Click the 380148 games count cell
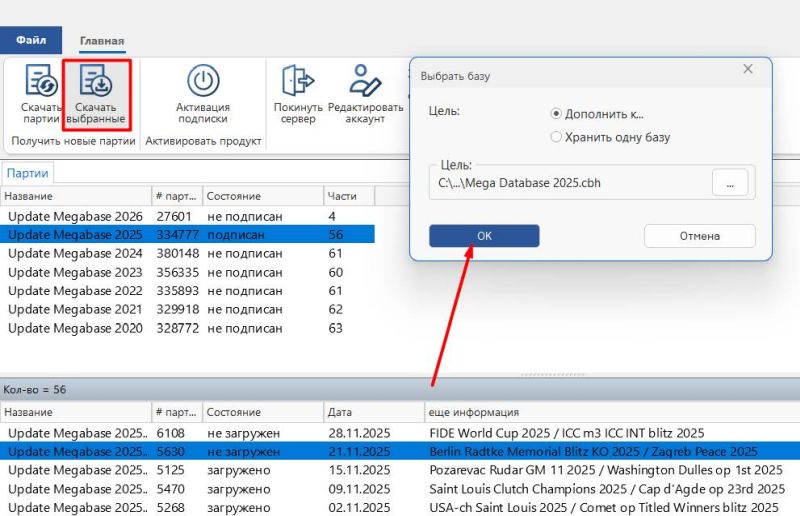The image size is (800, 516). click(178, 254)
